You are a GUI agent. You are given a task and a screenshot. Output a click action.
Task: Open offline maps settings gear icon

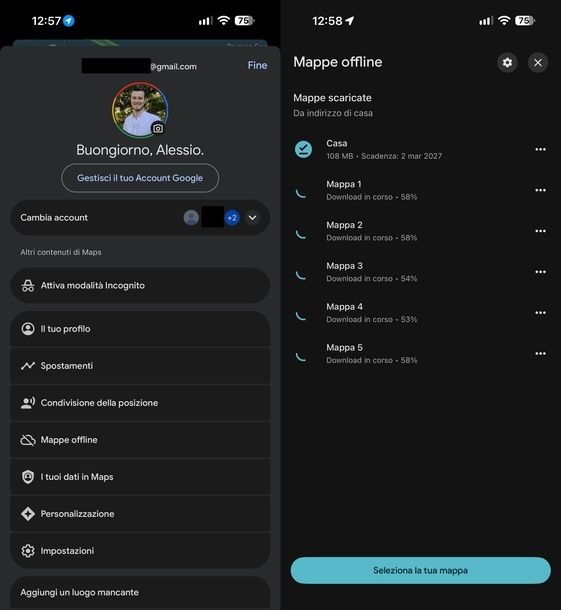[x=507, y=63]
